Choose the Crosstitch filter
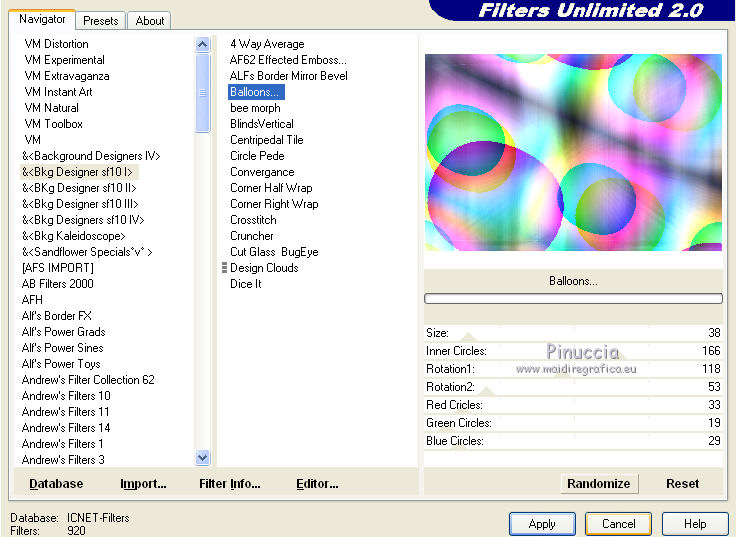Viewport: 736px width, 537px height. point(253,220)
